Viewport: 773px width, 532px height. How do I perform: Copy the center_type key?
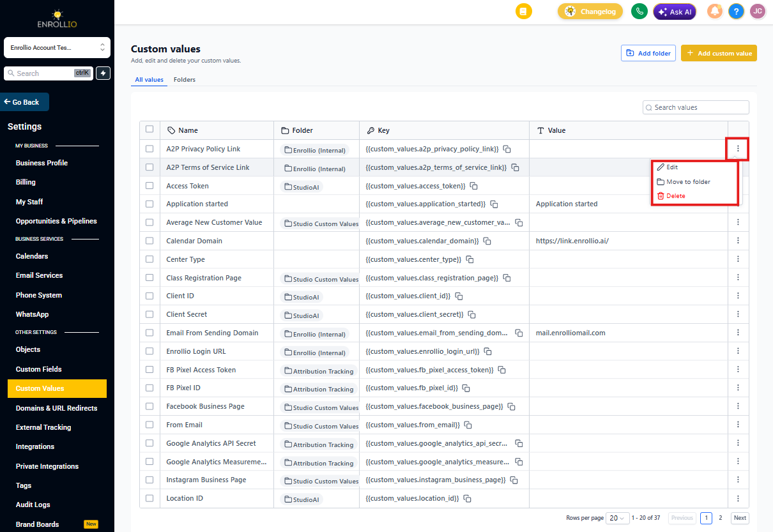[470, 260]
